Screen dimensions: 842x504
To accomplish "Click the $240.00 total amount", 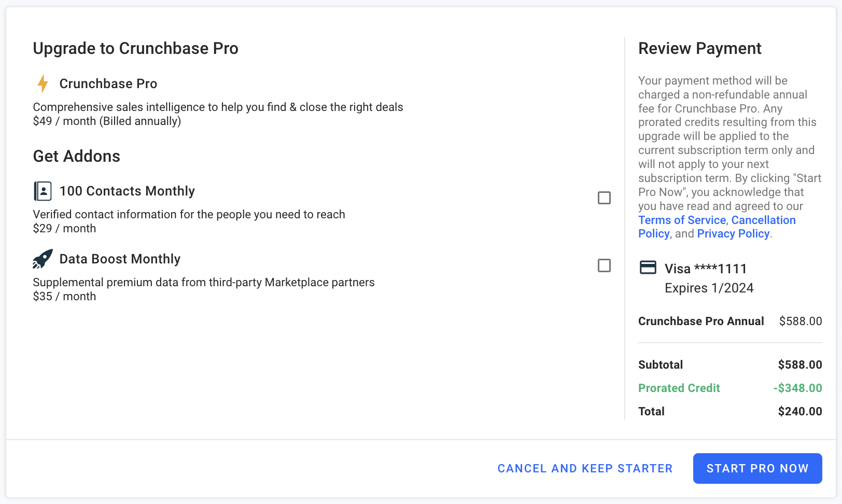I will coord(800,411).
